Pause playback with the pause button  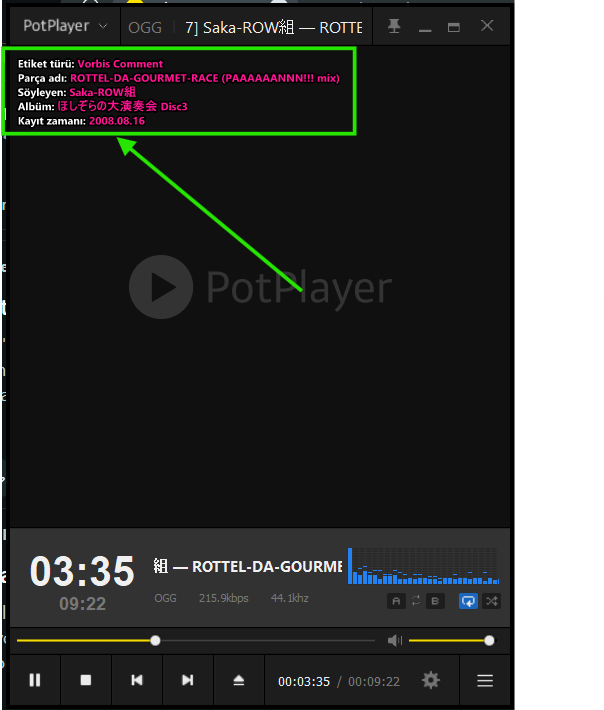(x=35, y=680)
